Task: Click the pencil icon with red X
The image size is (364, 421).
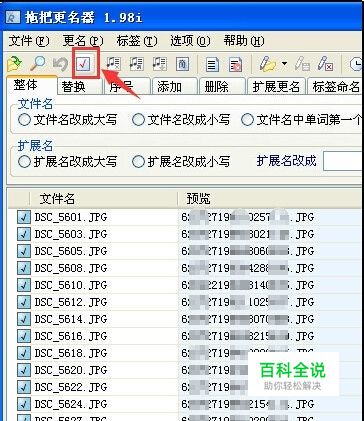Action: tap(325, 64)
